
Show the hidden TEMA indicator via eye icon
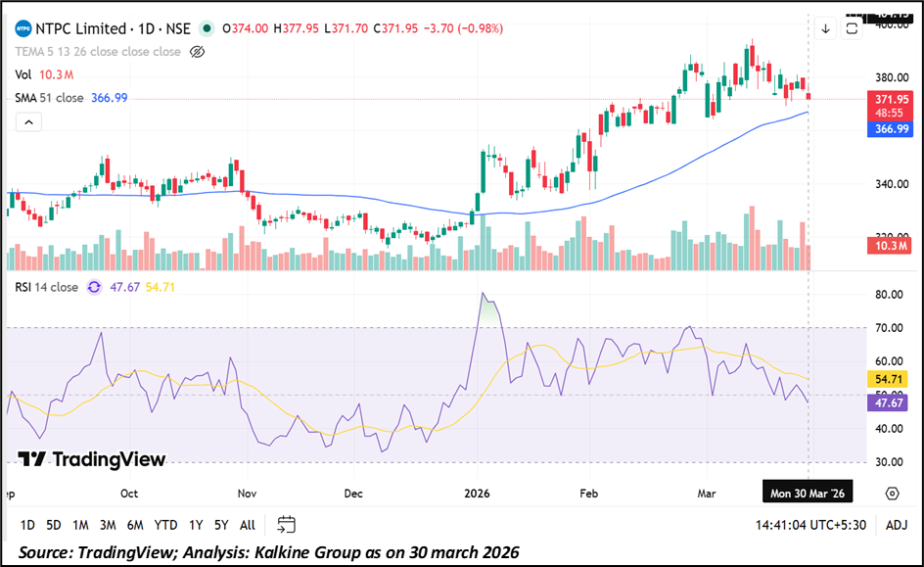click(197, 52)
